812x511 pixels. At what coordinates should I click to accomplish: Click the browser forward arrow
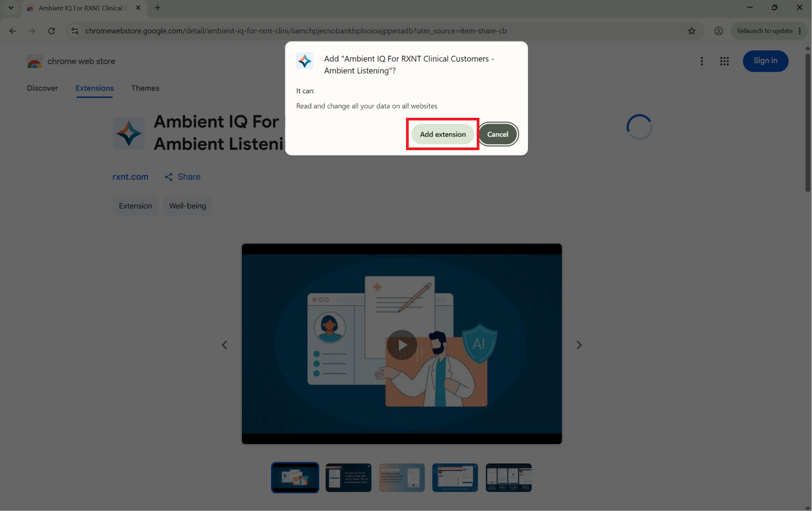tap(32, 31)
